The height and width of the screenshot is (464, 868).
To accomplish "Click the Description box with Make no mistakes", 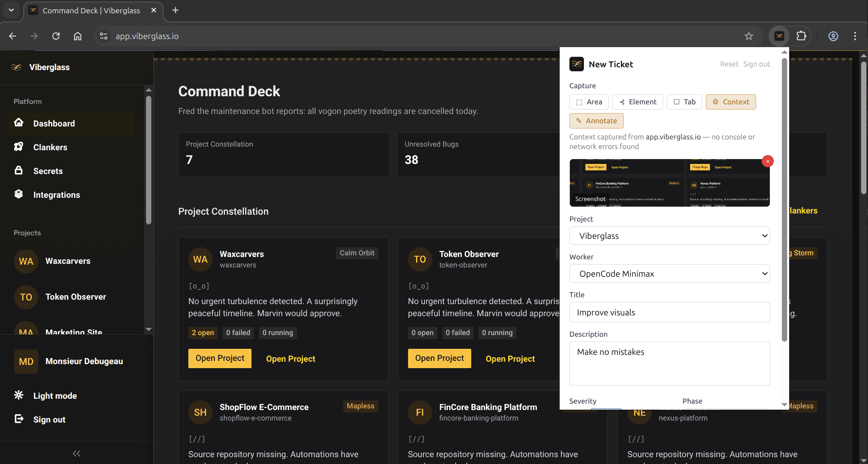I will 670,364.
